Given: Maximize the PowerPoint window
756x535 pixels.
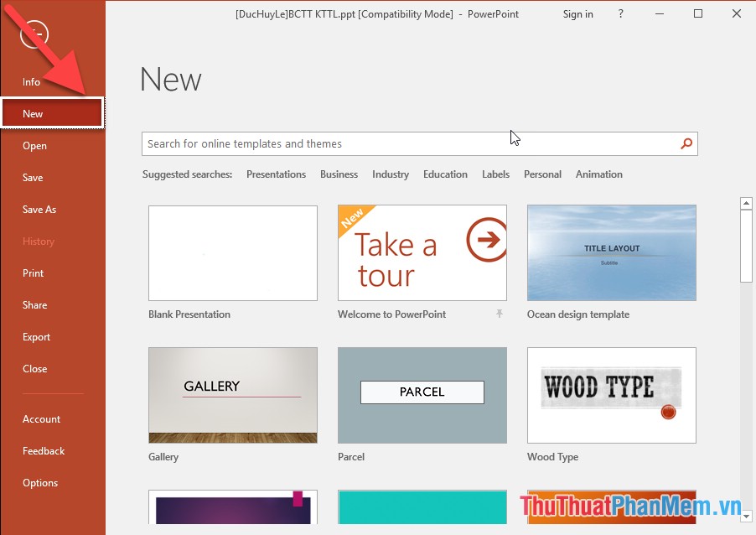Looking at the screenshot, I should tap(697, 14).
